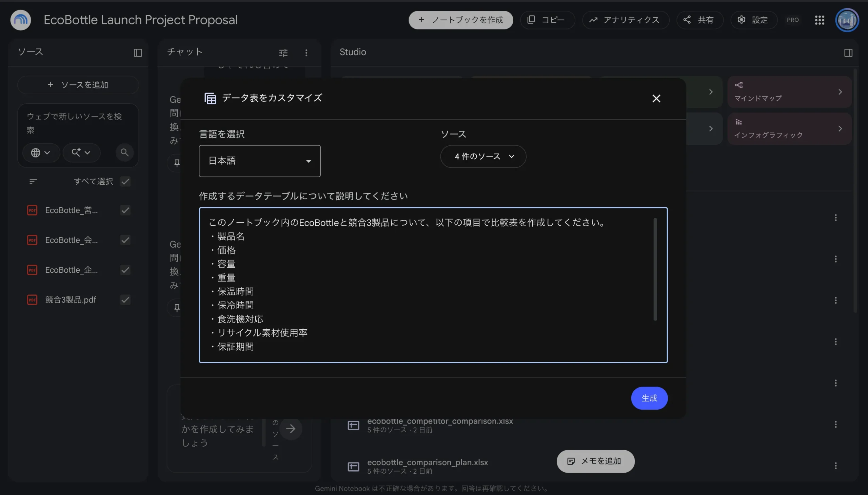Open chat panel more options menu
Screen dimensions: 868x495
[x=306, y=53]
